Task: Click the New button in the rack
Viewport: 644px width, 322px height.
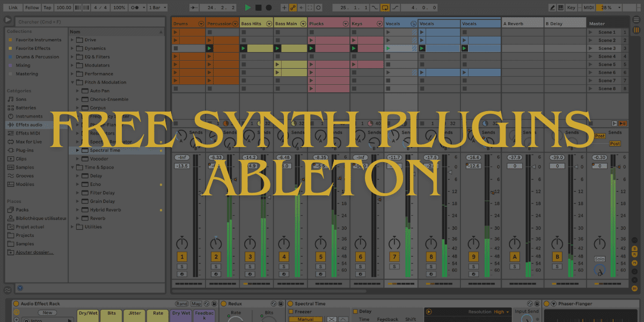Action: coord(47,313)
